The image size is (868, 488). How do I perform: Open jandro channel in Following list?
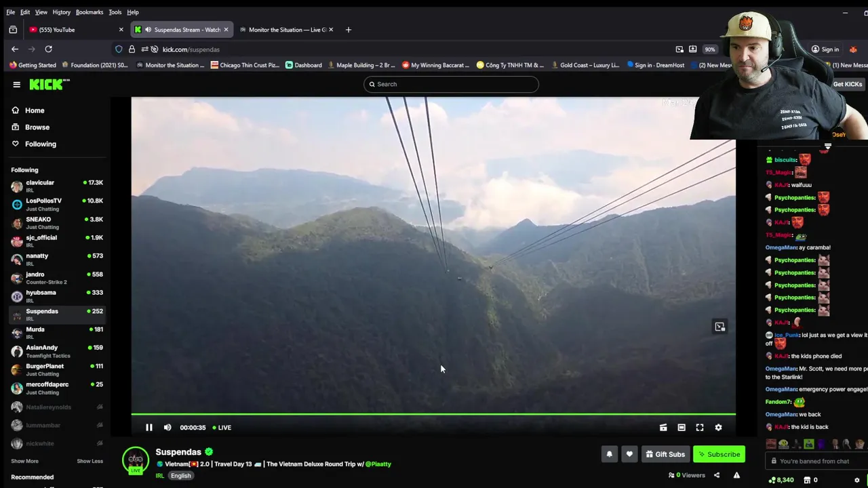coord(57,278)
